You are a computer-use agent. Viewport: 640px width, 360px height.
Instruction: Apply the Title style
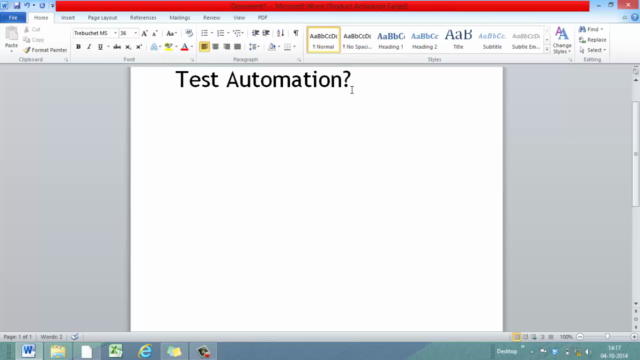458,40
